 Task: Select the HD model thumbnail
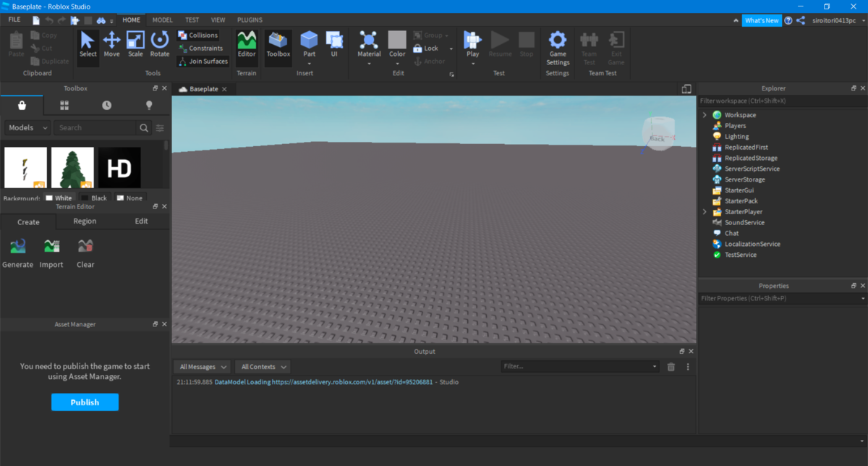(119, 168)
